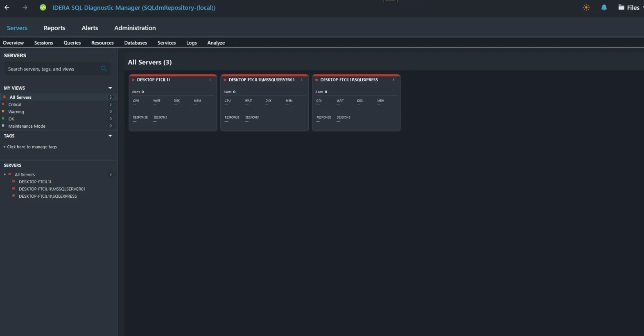The height and width of the screenshot is (336, 644).
Task: Select the Analyze sub-tab
Action: (x=216, y=43)
